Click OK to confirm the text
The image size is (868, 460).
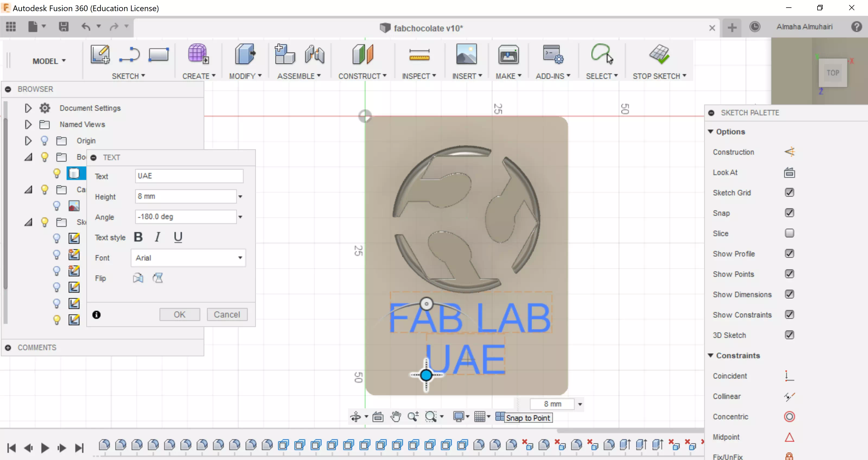click(180, 314)
